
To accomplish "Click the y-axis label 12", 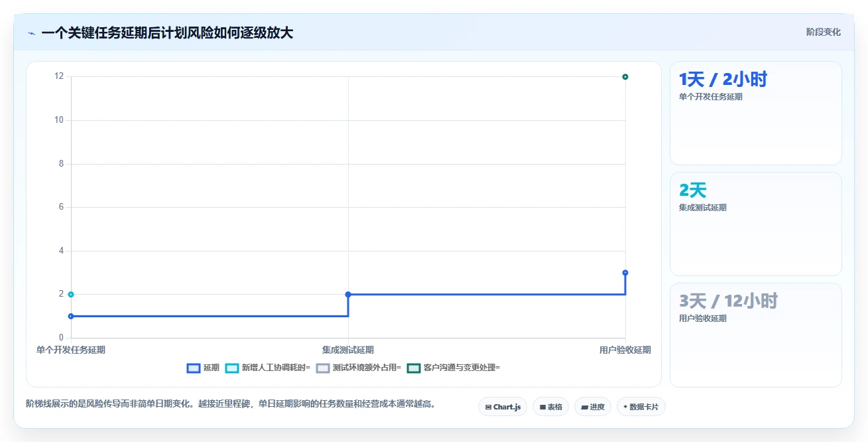I will [x=59, y=76].
